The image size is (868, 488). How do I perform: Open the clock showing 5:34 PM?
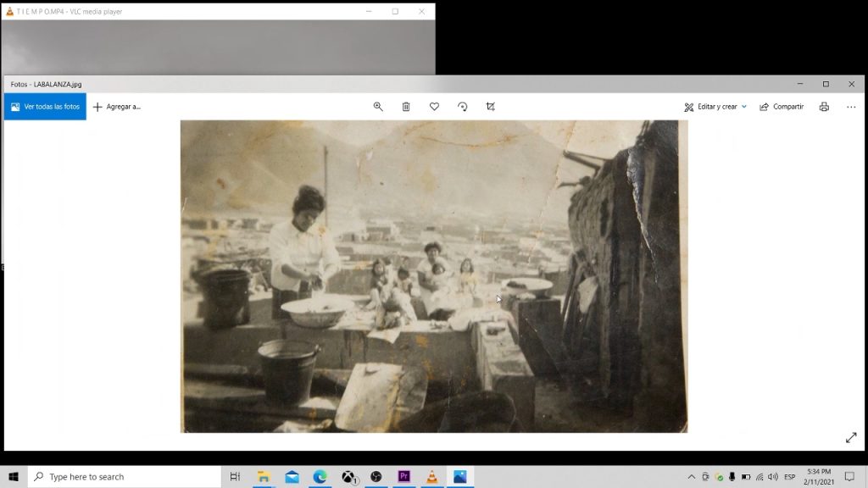[819, 476]
